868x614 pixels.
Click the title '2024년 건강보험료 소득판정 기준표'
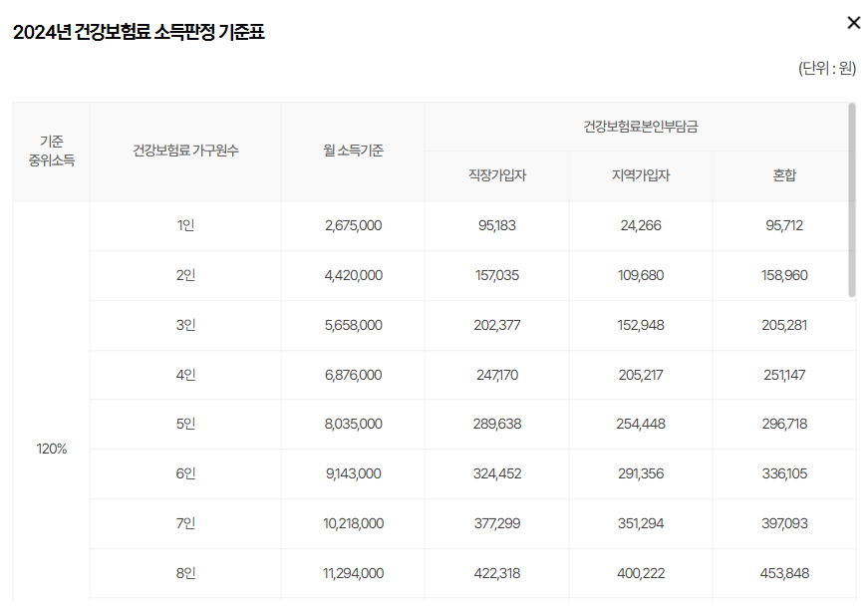[x=139, y=32]
